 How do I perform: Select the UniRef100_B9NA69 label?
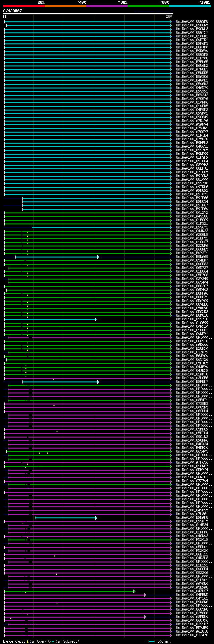click(192, 257)
